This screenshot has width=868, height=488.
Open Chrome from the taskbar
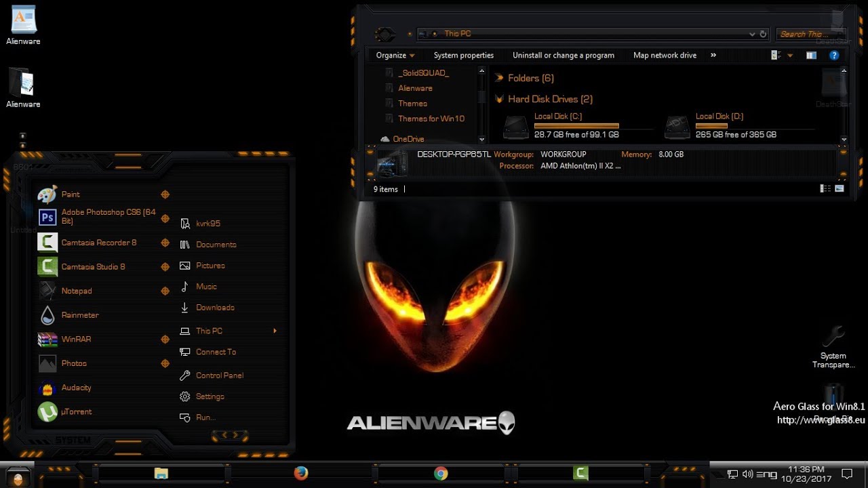(441, 474)
